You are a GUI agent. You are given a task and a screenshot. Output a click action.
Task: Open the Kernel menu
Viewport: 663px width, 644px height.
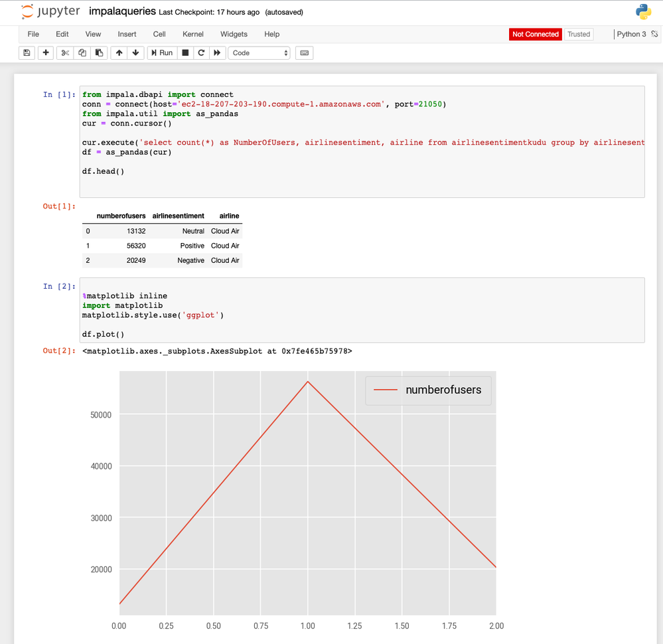[193, 35]
